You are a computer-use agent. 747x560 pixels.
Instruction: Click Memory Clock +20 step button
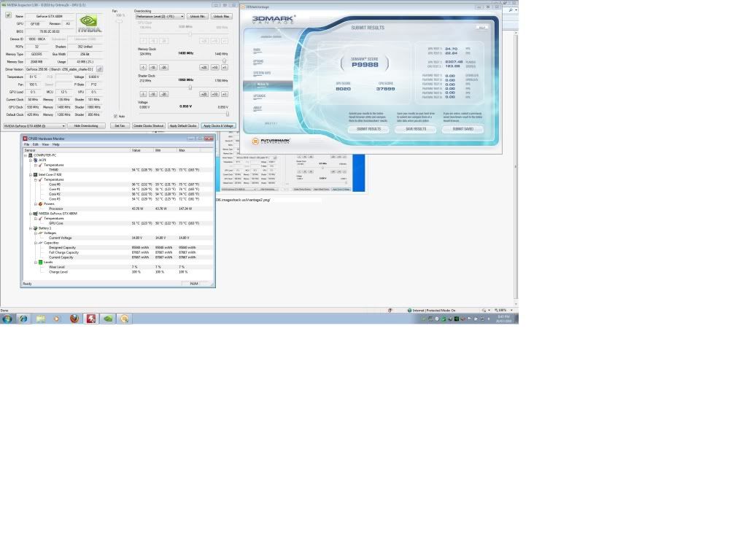[x=204, y=68]
